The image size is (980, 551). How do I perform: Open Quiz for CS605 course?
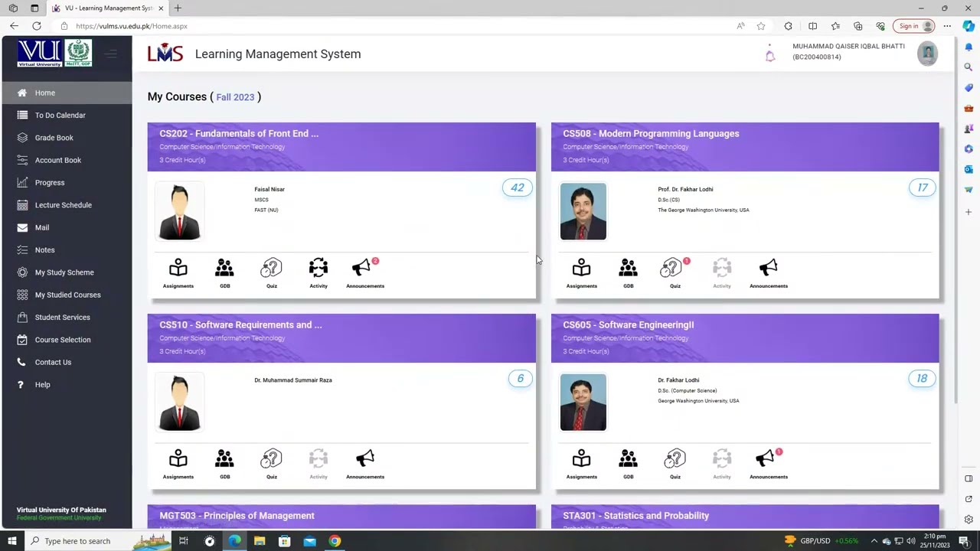tap(675, 464)
